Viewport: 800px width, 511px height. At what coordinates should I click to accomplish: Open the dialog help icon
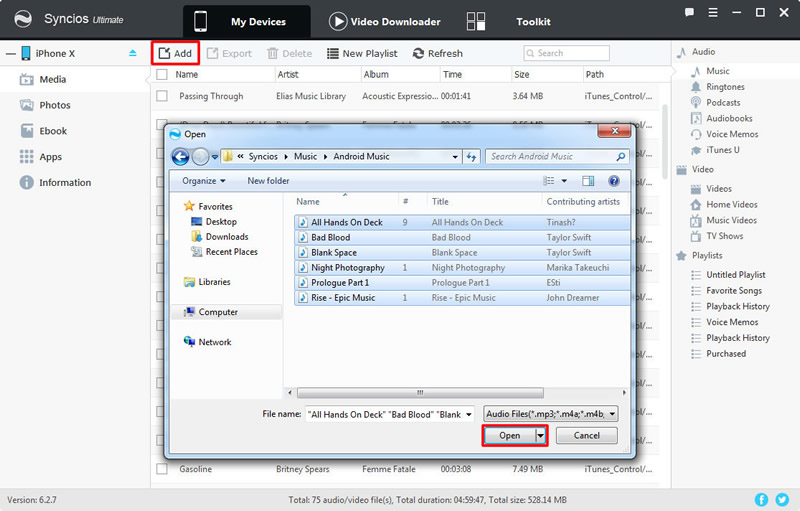coord(614,181)
